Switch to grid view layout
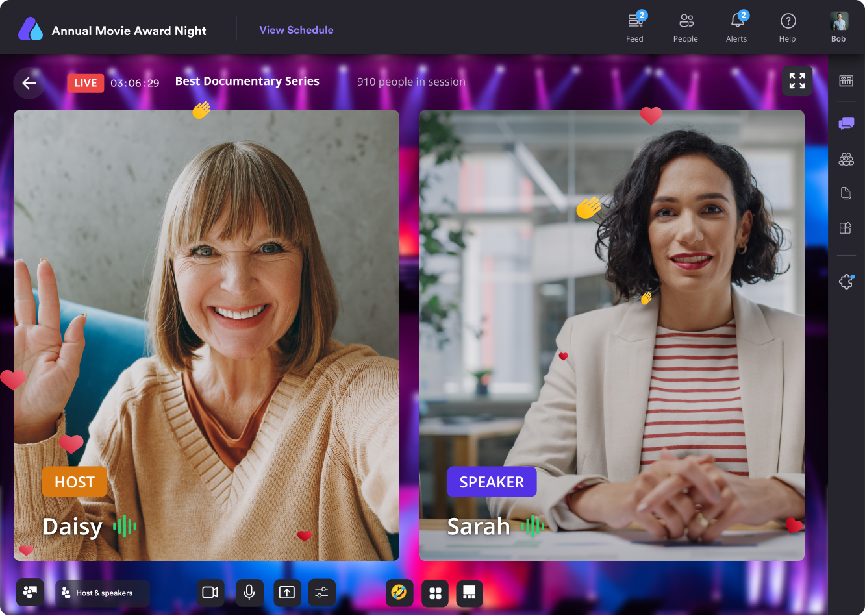The height and width of the screenshot is (616, 865). pos(436,593)
